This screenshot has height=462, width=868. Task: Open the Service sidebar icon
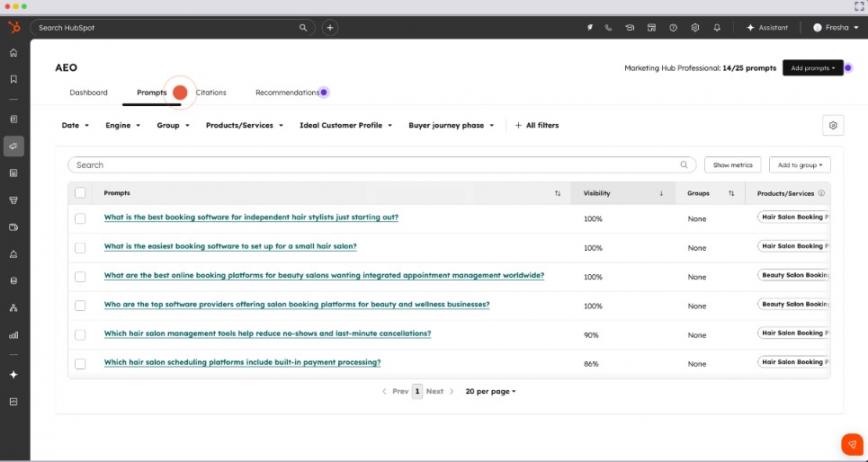[14, 254]
